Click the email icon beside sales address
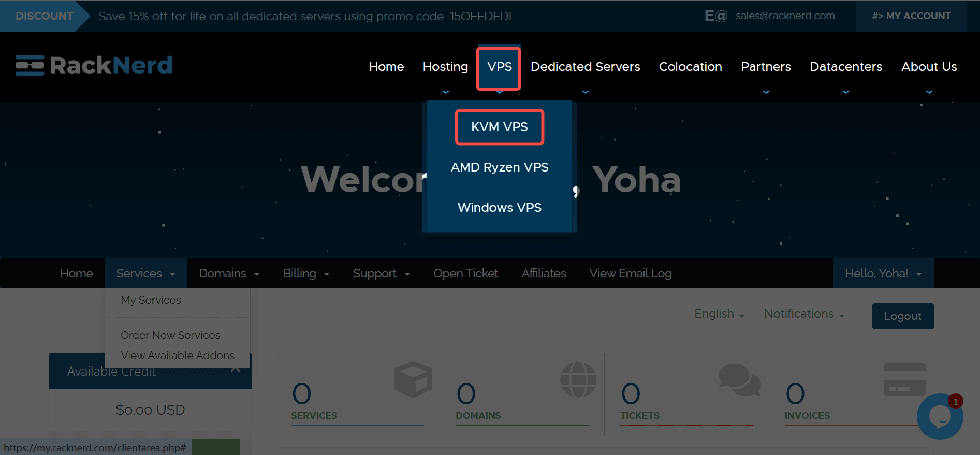Viewport: 980px width, 455px height. tap(716, 16)
